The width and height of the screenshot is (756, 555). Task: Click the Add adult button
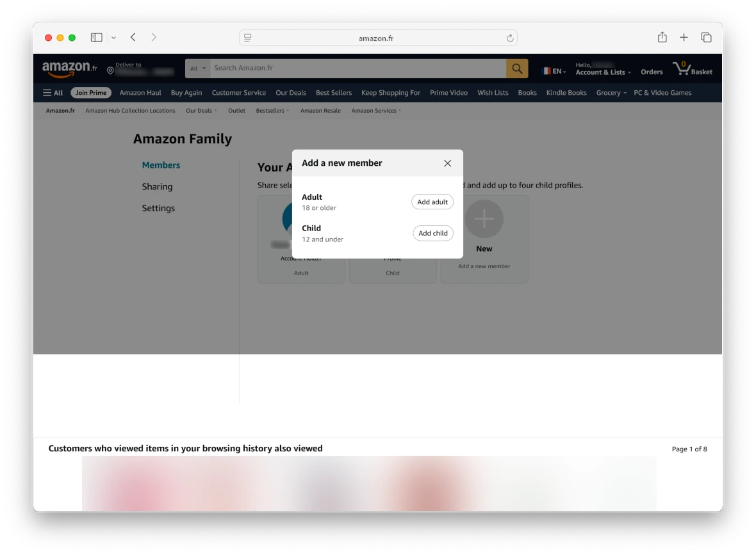coord(432,202)
